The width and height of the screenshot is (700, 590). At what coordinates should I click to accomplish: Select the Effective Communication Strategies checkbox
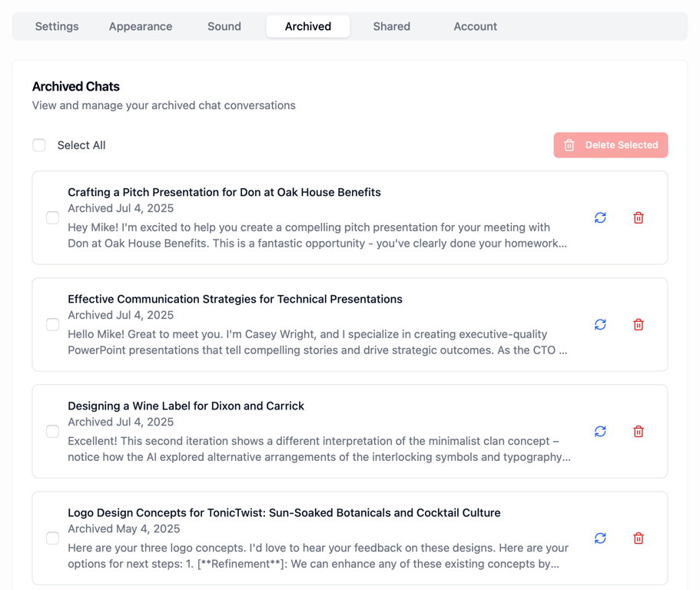point(52,325)
